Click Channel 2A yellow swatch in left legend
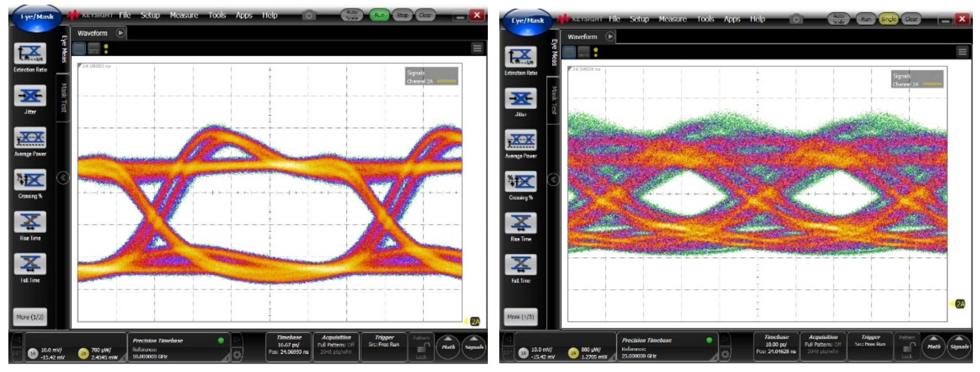The height and width of the screenshot is (372, 980). (446, 81)
